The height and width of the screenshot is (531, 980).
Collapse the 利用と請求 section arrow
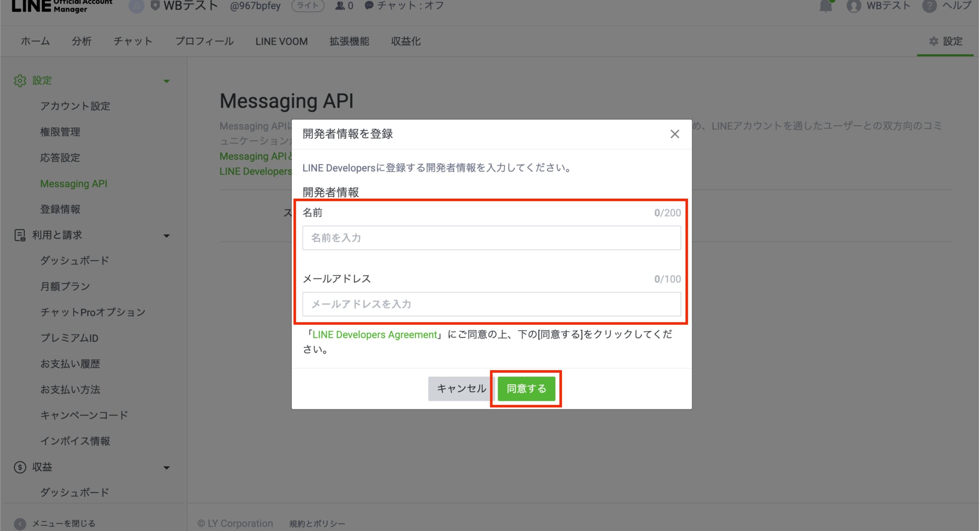coord(167,236)
